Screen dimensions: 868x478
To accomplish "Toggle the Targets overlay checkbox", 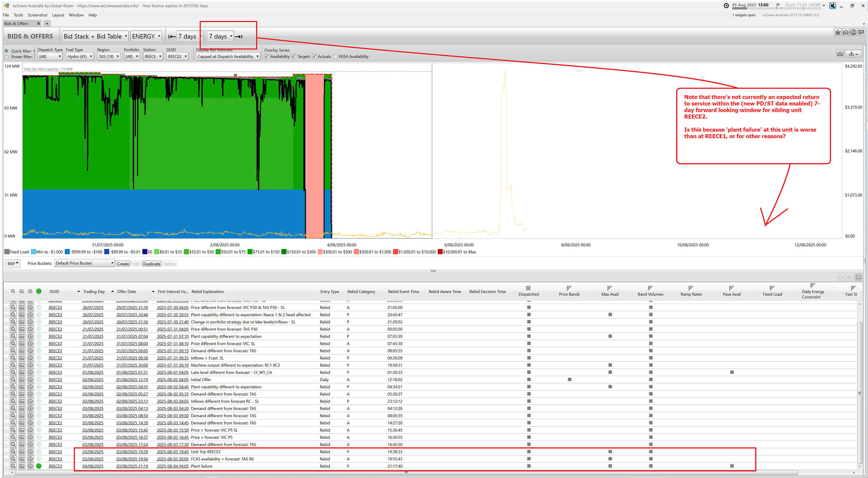I will [x=294, y=57].
